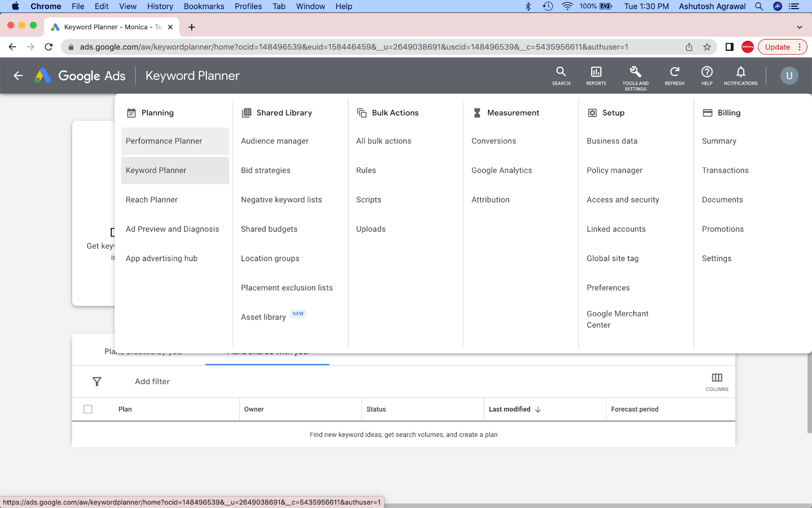Open the Time Machine menu bar icon
The height and width of the screenshot is (508, 812).
tap(548, 6)
